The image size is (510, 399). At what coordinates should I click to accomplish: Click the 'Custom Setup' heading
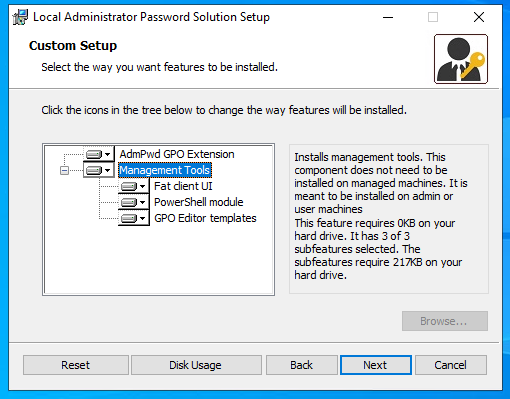pos(73,45)
